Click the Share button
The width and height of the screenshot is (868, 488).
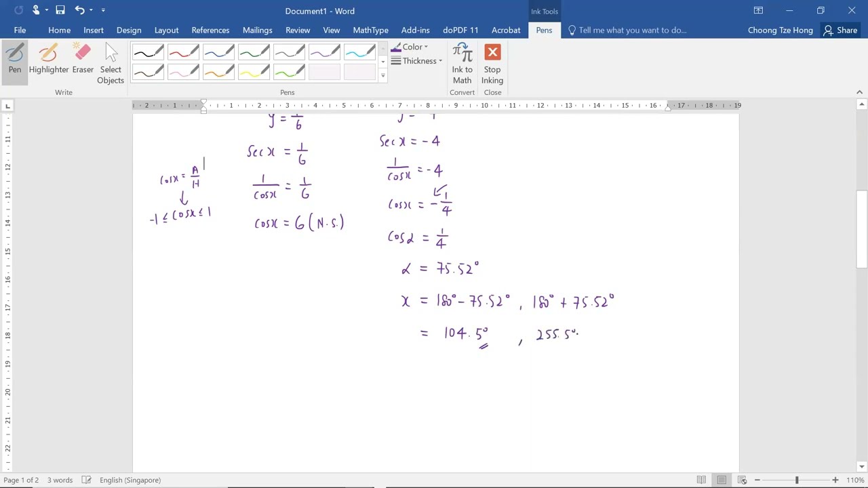(x=840, y=30)
